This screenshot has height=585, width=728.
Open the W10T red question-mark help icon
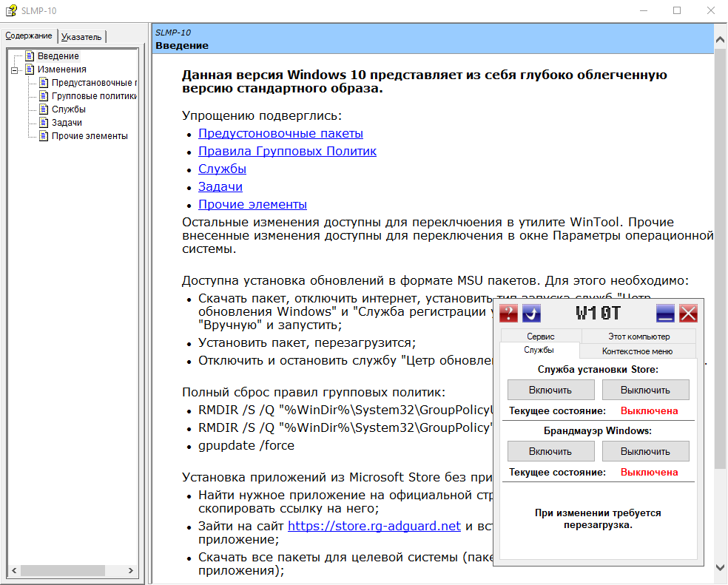[x=508, y=314]
